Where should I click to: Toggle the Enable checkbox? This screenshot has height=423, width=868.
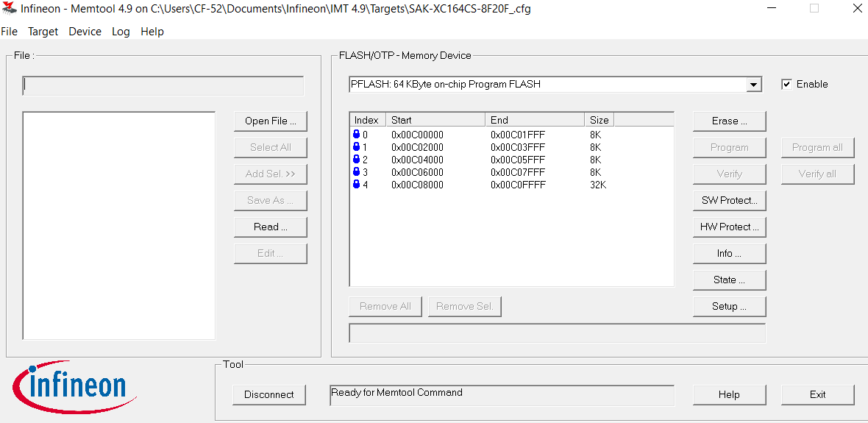tap(787, 85)
